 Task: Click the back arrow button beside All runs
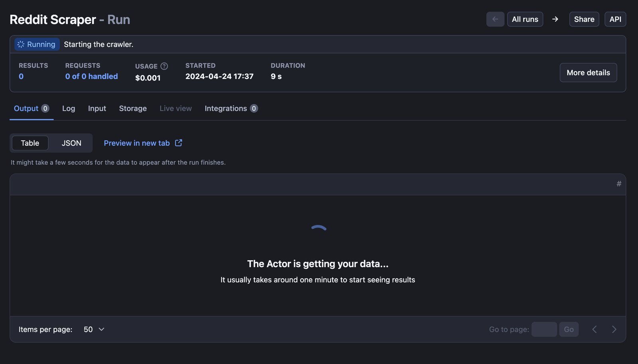(495, 19)
